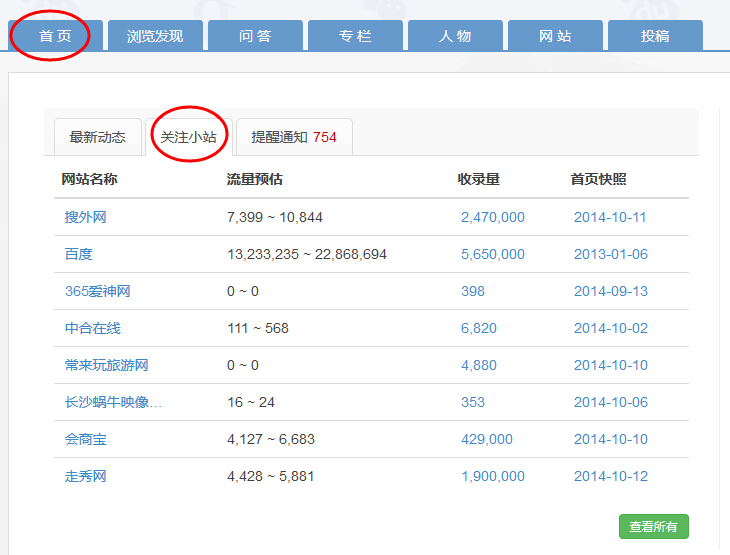Click traffic estimate 16 ~ 24
Image resolution: width=730 pixels, height=555 pixels.
251,402
